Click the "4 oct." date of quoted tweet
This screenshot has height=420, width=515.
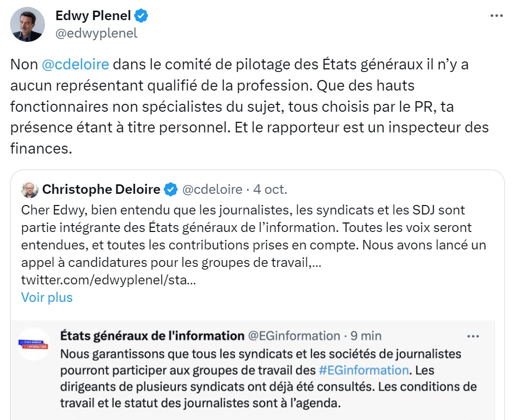pyautogui.click(x=270, y=189)
